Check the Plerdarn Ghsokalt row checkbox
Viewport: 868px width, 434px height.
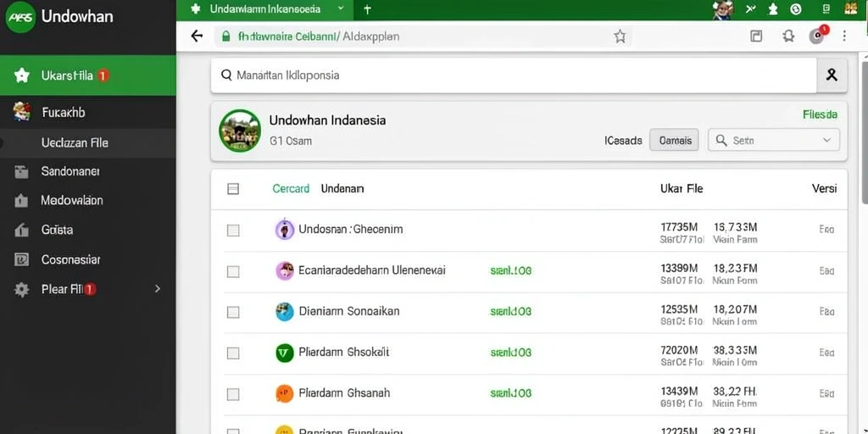[x=233, y=353]
